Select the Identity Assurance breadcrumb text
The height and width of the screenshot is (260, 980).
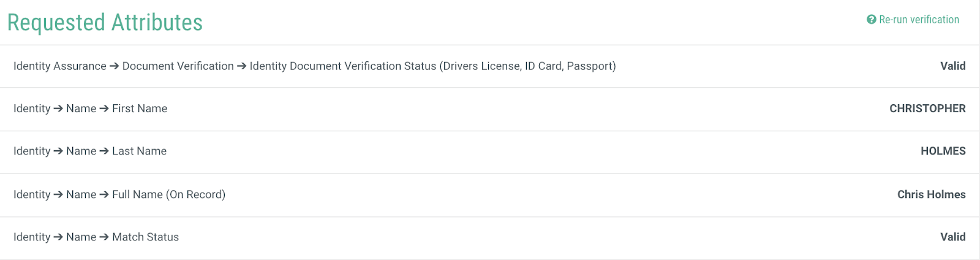point(60,66)
